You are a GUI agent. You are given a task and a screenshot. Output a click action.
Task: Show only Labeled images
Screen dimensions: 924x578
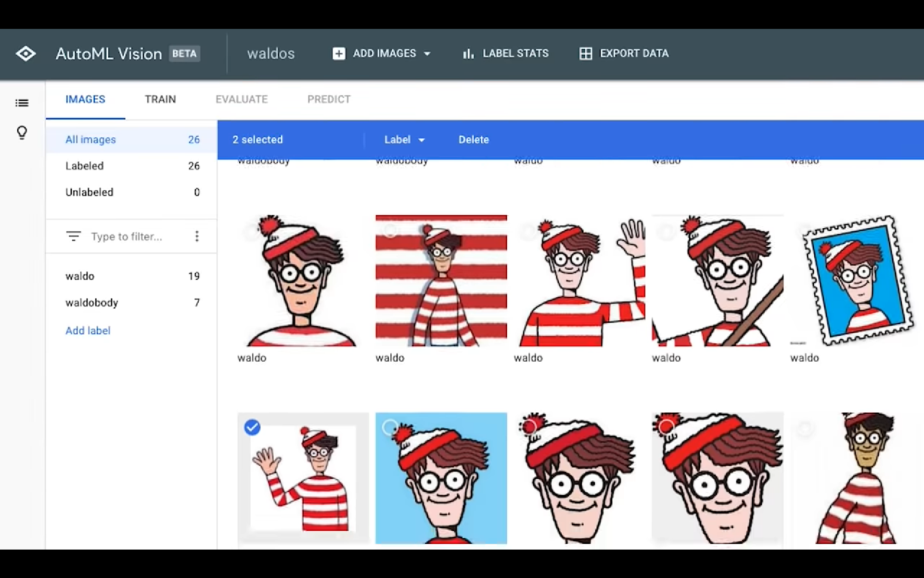click(x=131, y=166)
